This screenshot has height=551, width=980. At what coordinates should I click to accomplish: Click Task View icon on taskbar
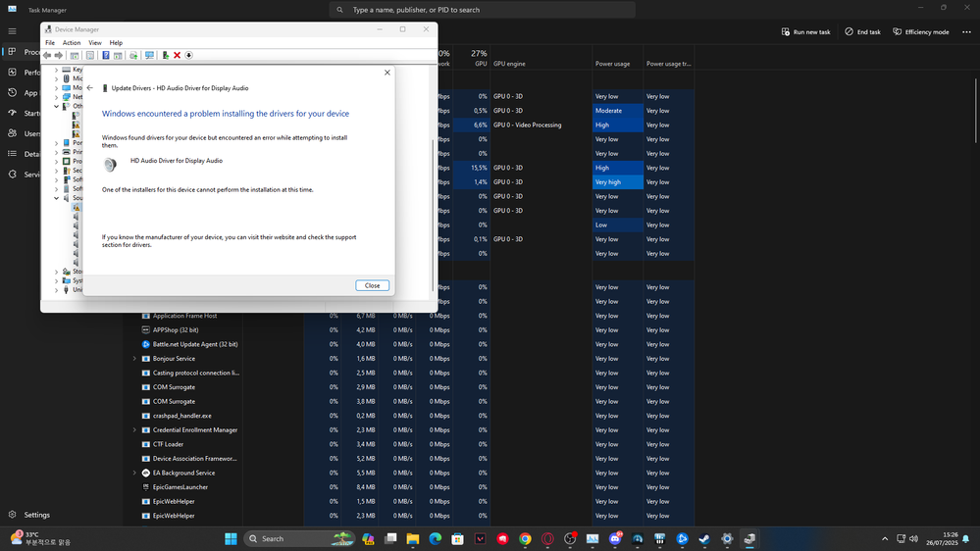pyautogui.click(x=390, y=538)
